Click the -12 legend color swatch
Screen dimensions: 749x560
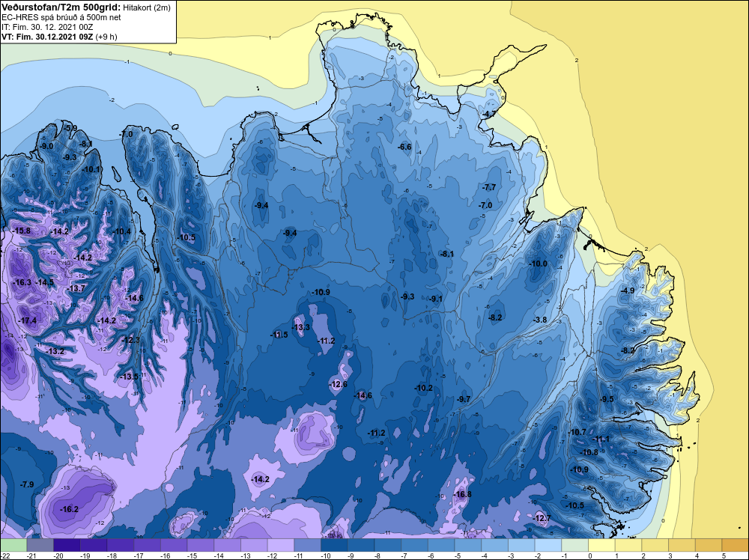[281, 545]
